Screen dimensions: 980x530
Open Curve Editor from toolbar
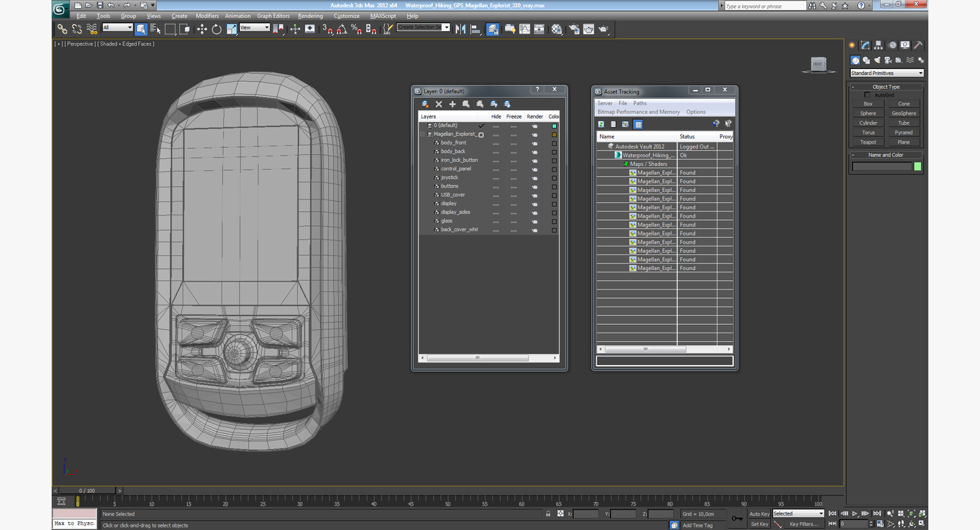[x=524, y=29]
